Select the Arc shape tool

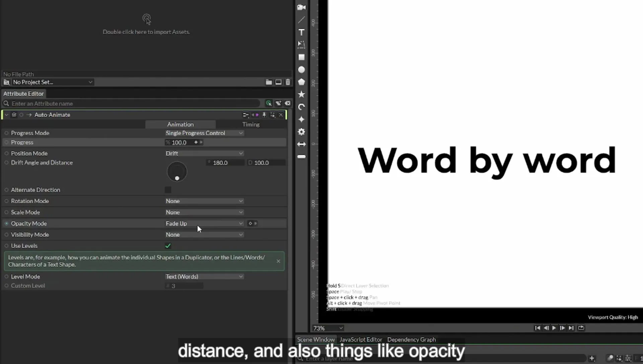tap(301, 107)
